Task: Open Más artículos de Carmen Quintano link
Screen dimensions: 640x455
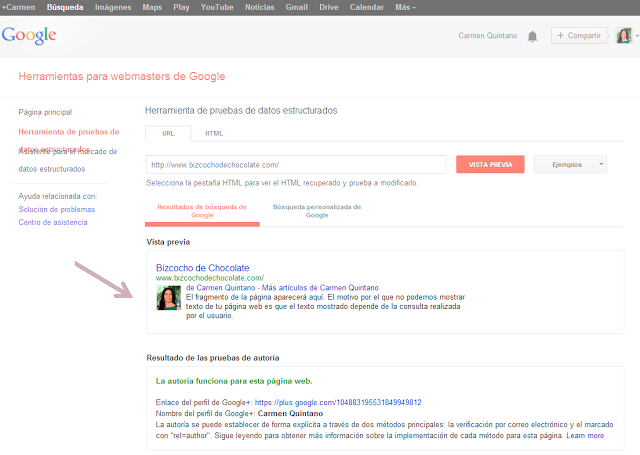Action: pos(320,288)
